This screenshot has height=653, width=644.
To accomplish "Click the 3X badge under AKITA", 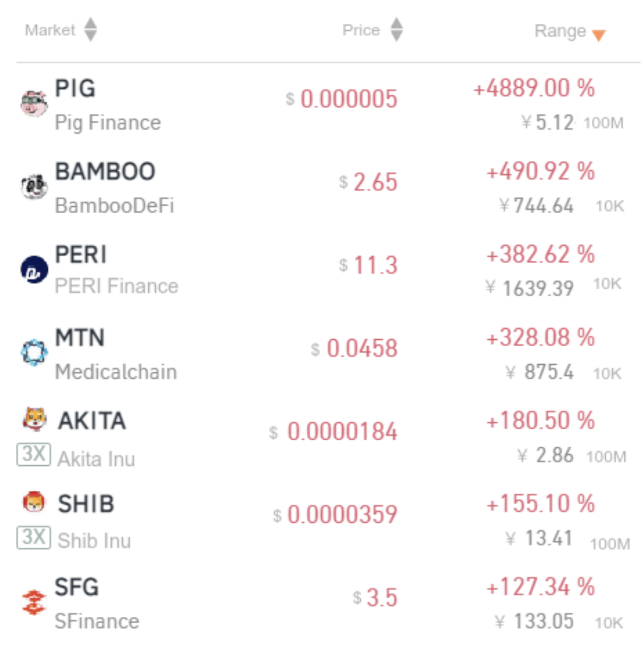I will [x=34, y=454].
